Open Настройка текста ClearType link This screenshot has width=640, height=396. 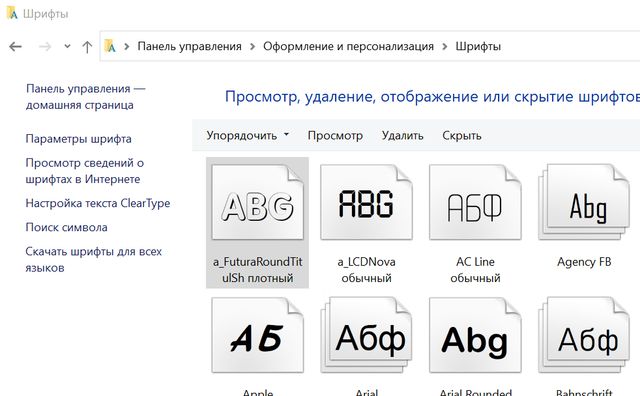point(98,203)
